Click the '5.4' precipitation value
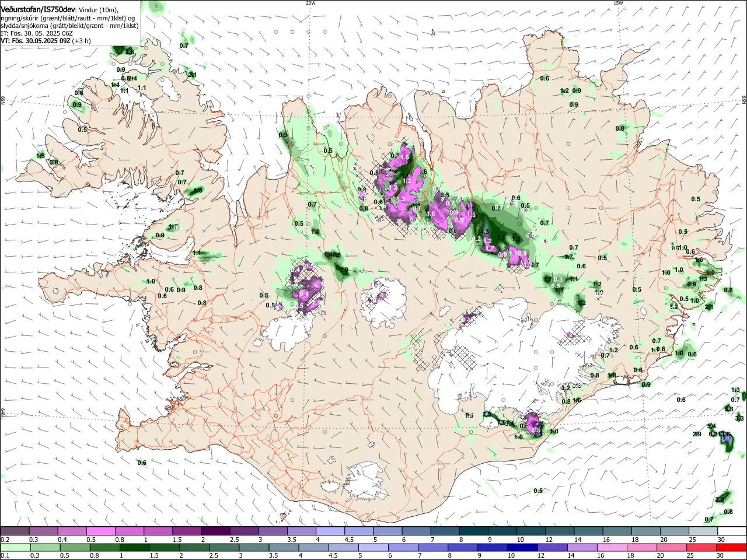The height and width of the screenshot is (560, 747). tap(711, 426)
